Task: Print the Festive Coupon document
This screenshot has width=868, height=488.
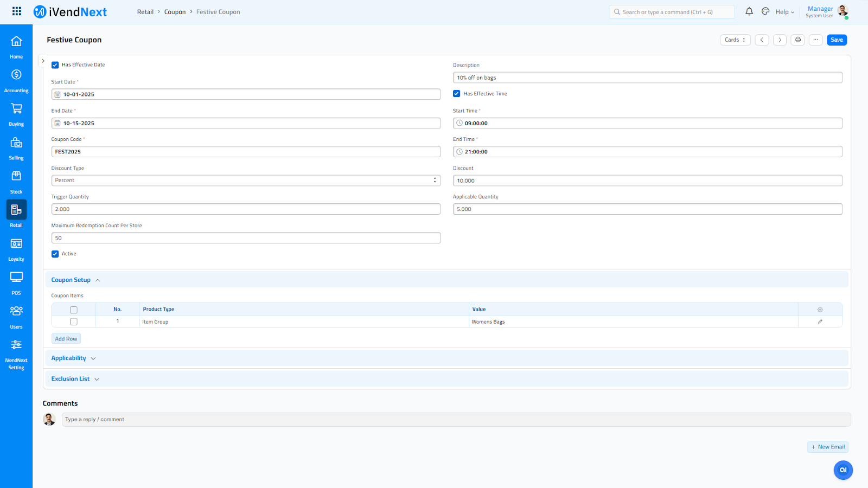Action: pos(797,40)
